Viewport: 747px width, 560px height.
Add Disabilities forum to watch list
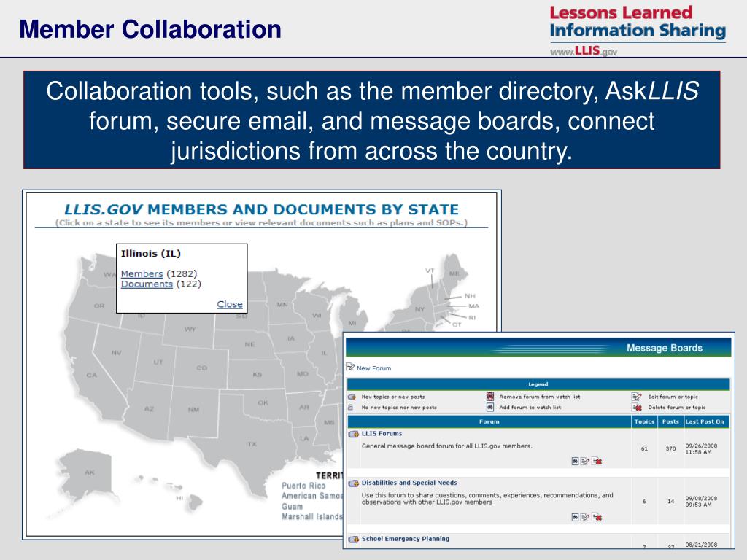(575, 517)
